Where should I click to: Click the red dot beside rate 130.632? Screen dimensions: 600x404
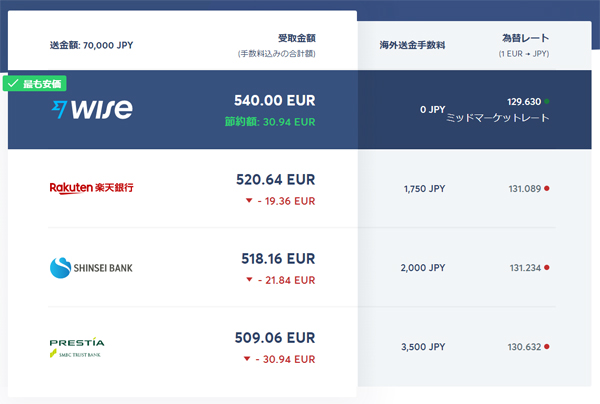click(548, 347)
